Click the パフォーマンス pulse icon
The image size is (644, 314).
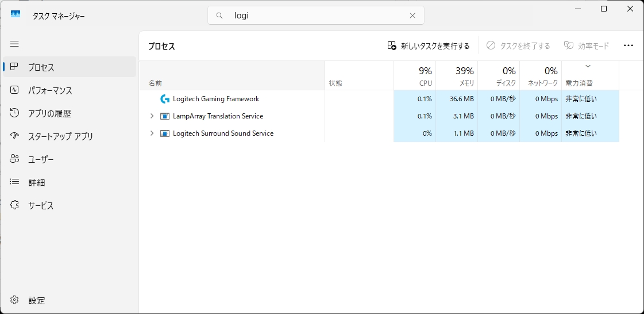click(x=14, y=90)
